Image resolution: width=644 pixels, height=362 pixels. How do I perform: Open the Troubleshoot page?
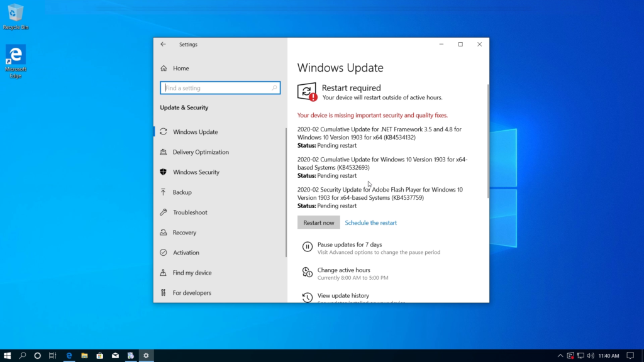[190, 212]
